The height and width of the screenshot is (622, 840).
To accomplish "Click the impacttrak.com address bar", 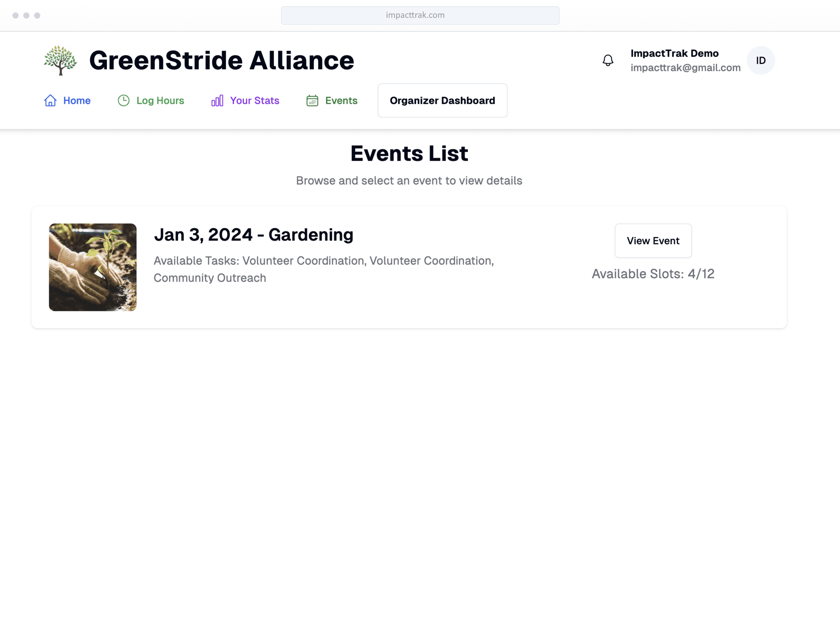I will coord(420,15).
